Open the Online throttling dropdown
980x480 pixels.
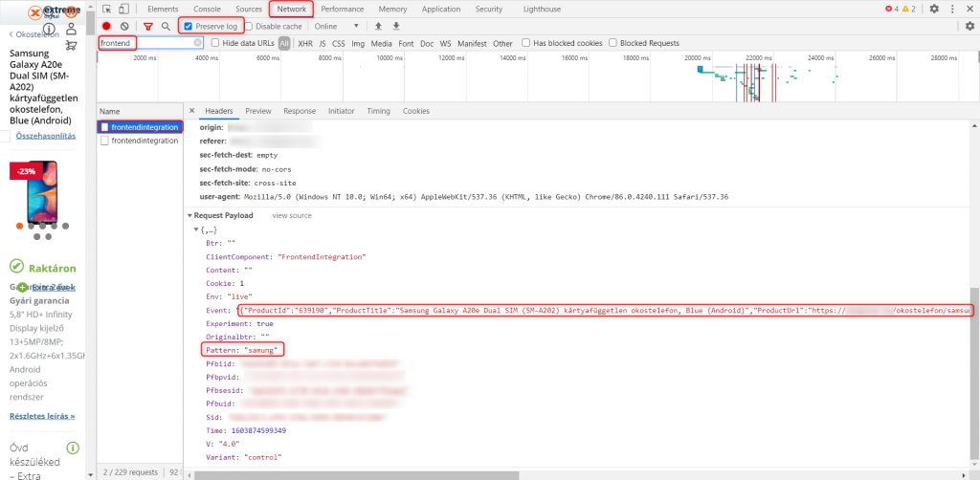337,26
